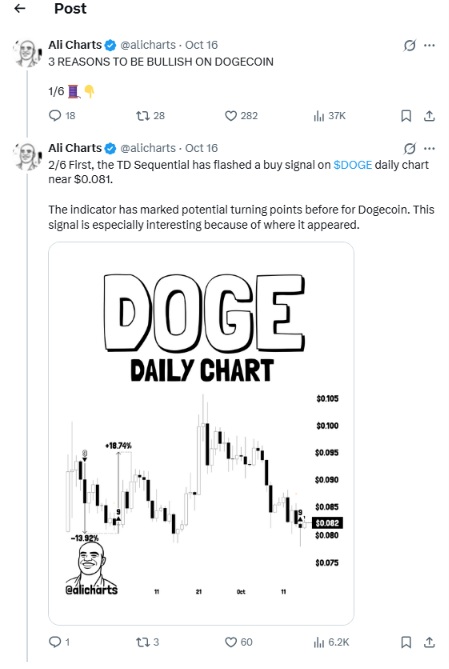Screen dimensions: 449x669
Task: Bookmark the second TD Sequential post
Action: [406, 642]
